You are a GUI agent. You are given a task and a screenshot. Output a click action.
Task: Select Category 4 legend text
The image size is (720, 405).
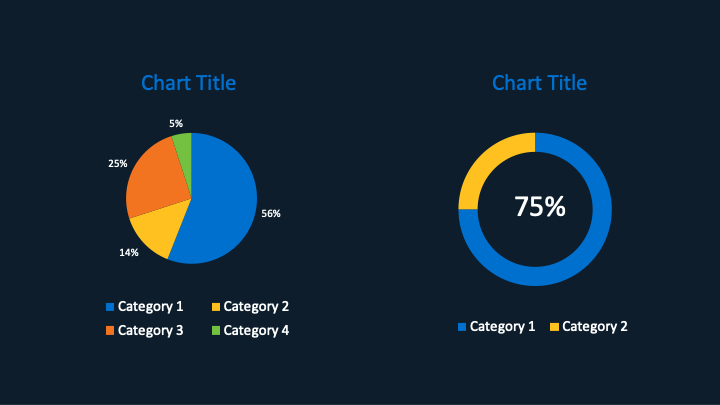click(x=256, y=330)
